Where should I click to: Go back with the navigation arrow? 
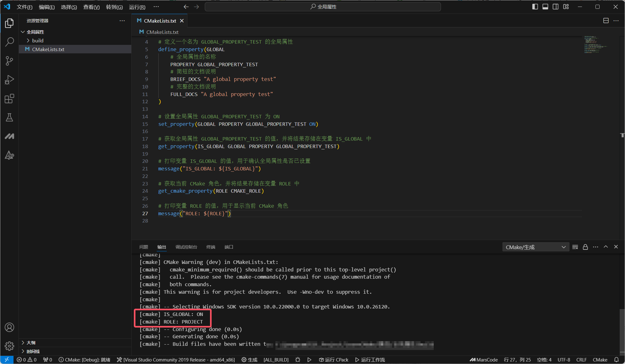point(186,7)
